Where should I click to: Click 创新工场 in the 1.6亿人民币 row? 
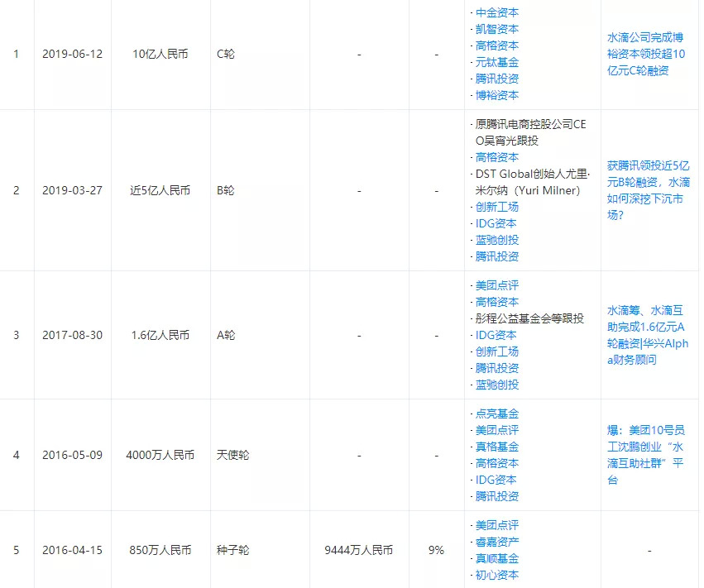(x=497, y=352)
